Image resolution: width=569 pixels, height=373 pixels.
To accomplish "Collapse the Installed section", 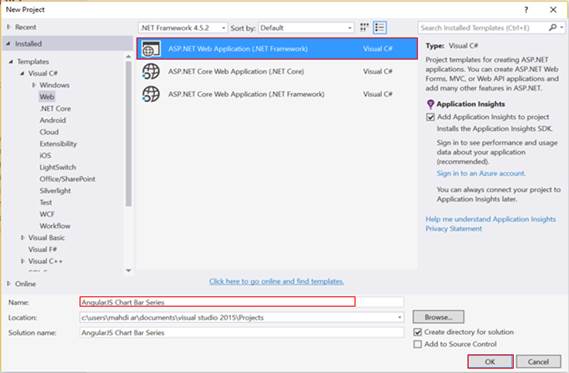I will [x=8, y=44].
